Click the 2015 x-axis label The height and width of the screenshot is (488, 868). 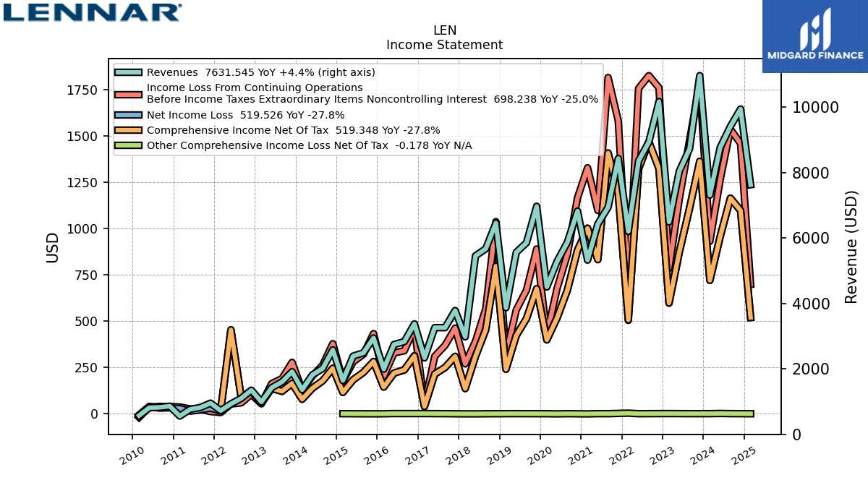pyautogui.click(x=335, y=455)
